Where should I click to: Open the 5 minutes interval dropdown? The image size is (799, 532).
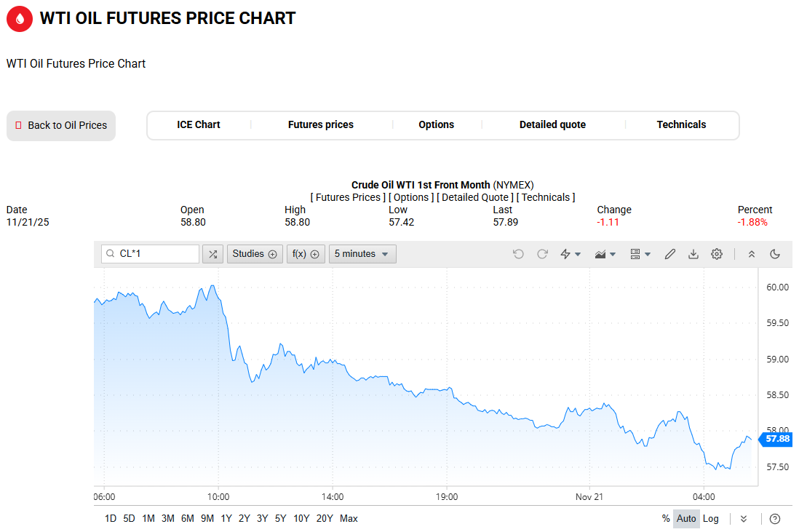pos(362,254)
